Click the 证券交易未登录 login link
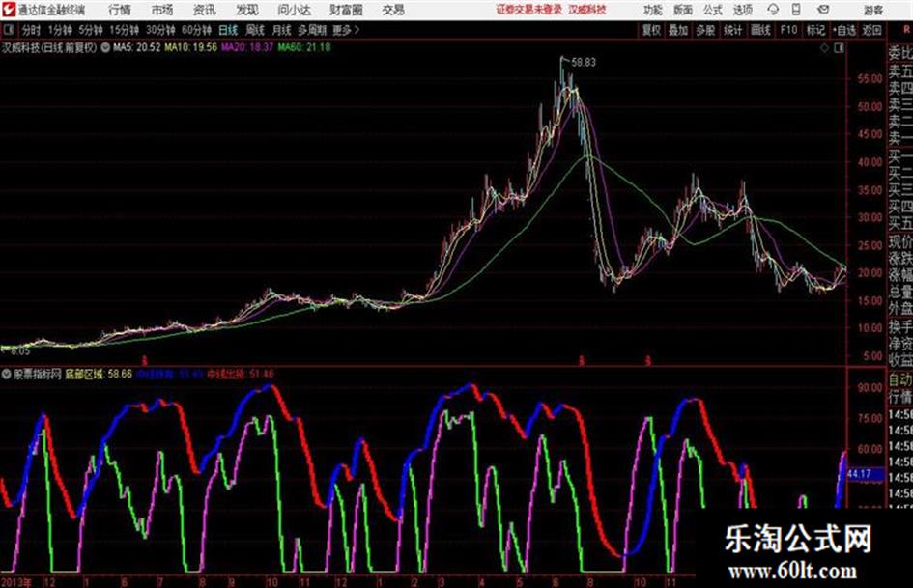This screenshot has width=913, height=588. pos(528,10)
